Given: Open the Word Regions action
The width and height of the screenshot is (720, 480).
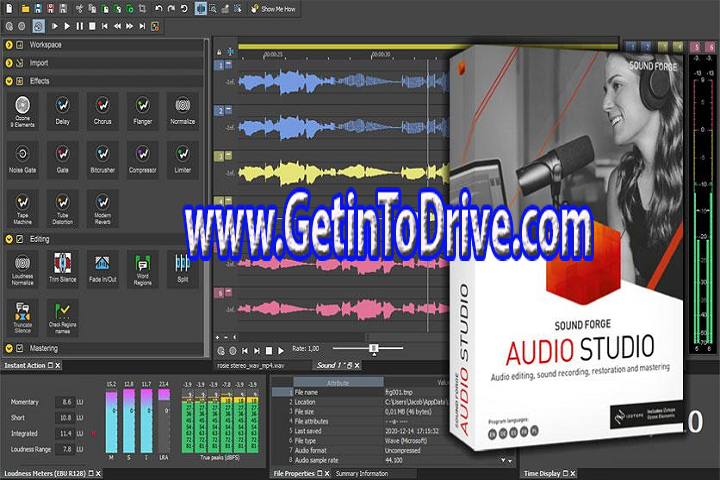Looking at the screenshot, I should pyautogui.click(x=142, y=269).
